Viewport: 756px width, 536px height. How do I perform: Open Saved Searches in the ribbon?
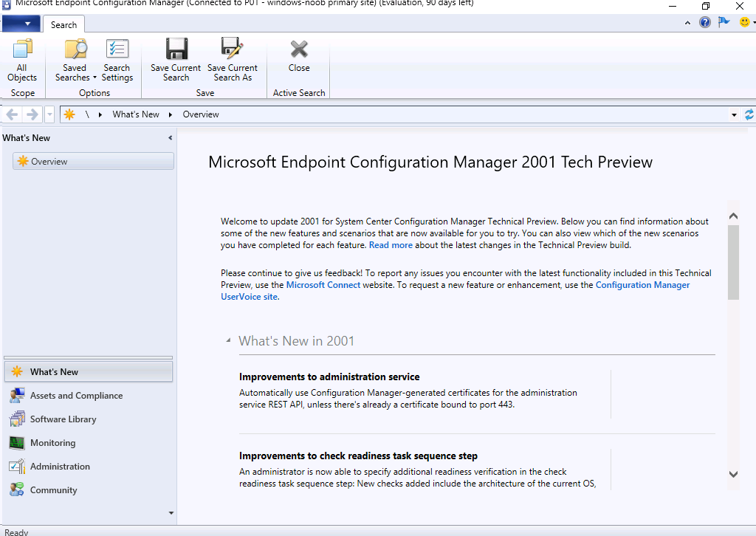[x=75, y=60]
